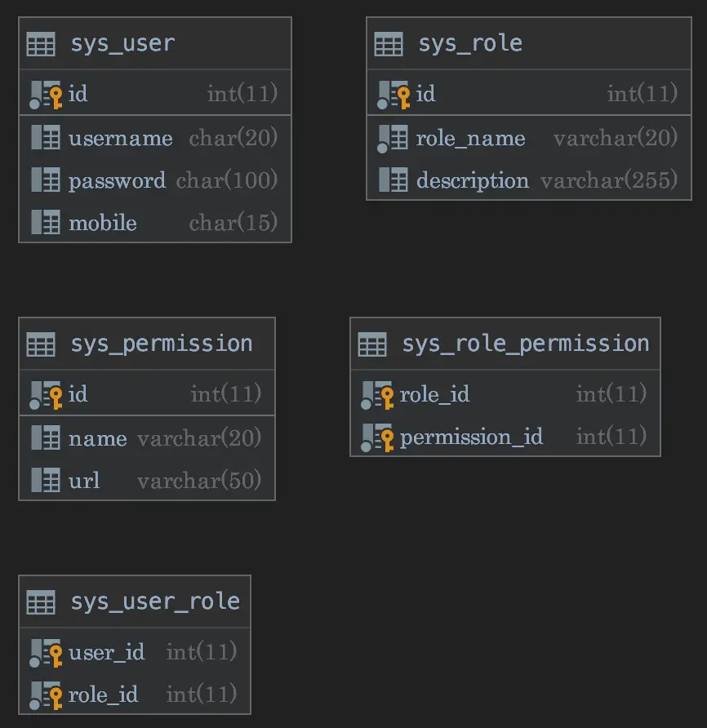Click the table icon beside sys_user

click(x=41, y=44)
